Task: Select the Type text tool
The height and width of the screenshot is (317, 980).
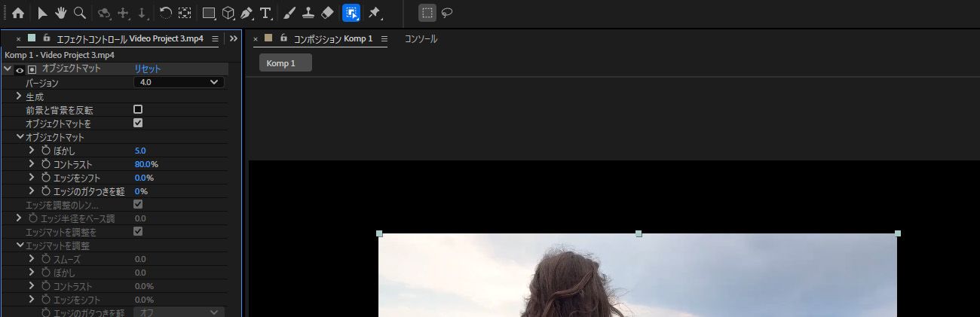Action: coord(265,13)
